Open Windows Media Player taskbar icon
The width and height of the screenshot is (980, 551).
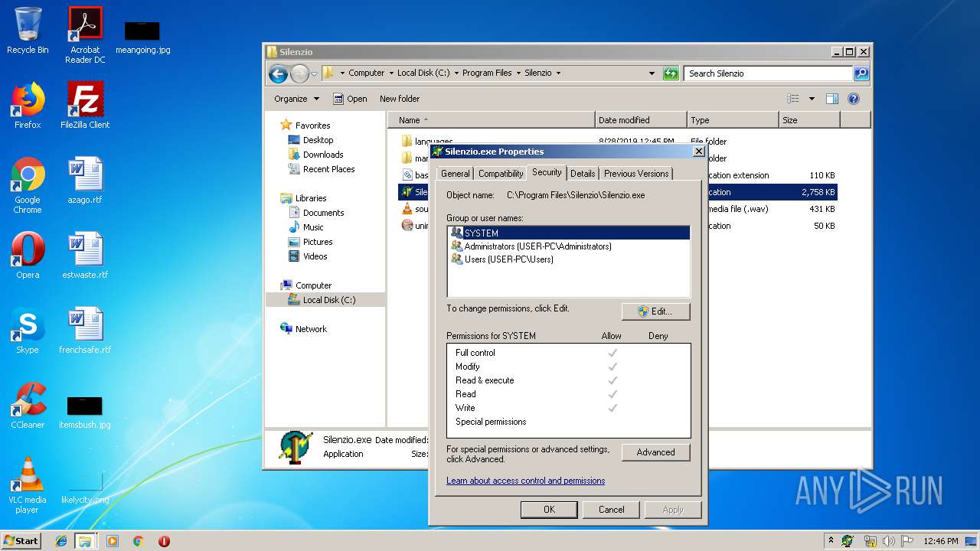point(113,541)
